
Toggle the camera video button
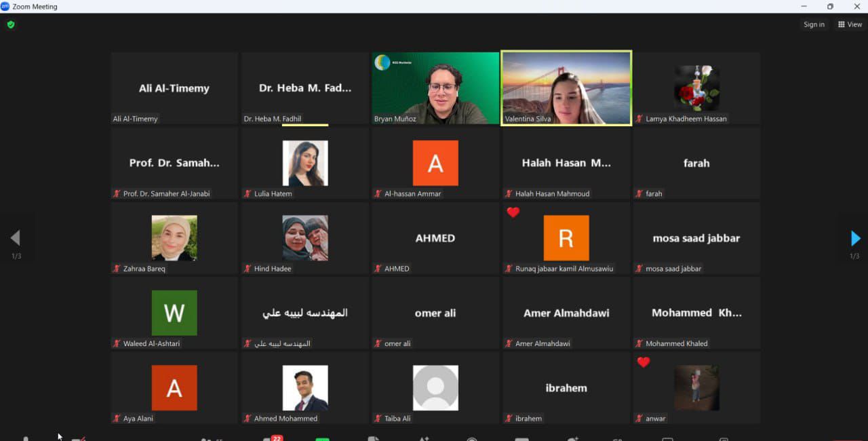(x=79, y=438)
